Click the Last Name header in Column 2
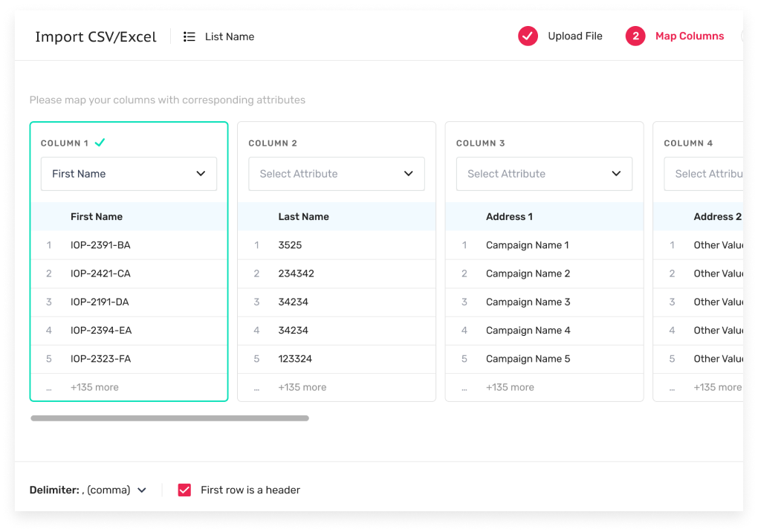 304,216
